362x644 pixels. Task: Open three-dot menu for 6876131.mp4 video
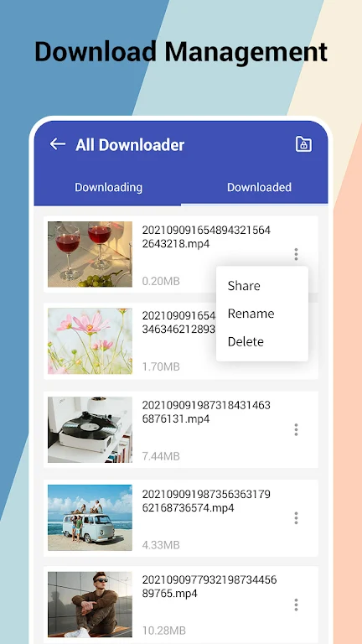pos(296,429)
